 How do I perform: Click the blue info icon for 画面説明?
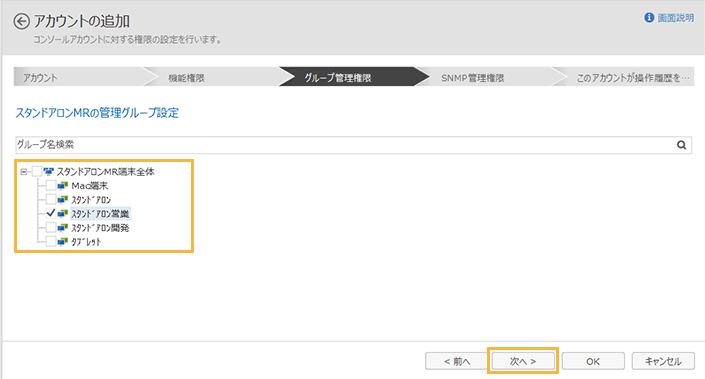click(x=649, y=18)
